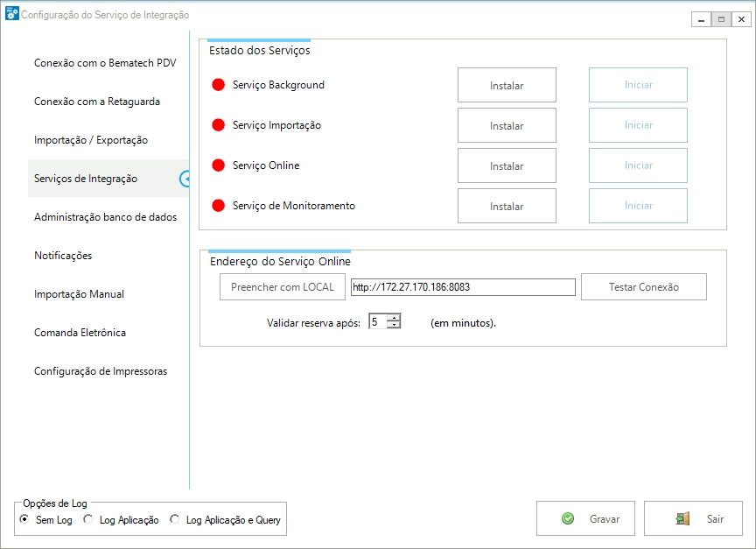756x549 pixels.
Task: Open Configuração de Impressoras section
Action: click(x=101, y=371)
